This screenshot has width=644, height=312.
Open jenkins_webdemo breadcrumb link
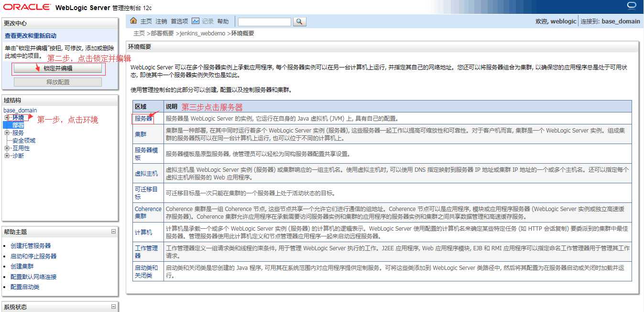pyautogui.click(x=202, y=33)
